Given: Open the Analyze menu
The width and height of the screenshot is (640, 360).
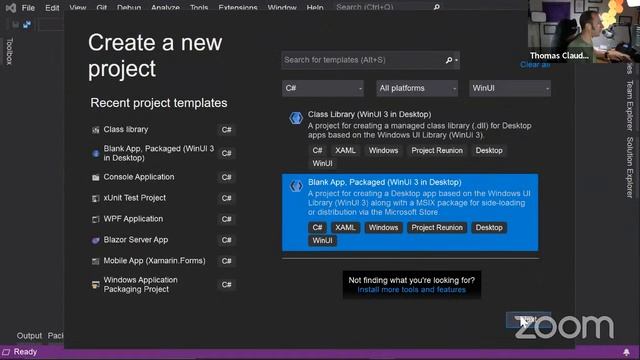Looking at the screenshot, I should (165, 8).
